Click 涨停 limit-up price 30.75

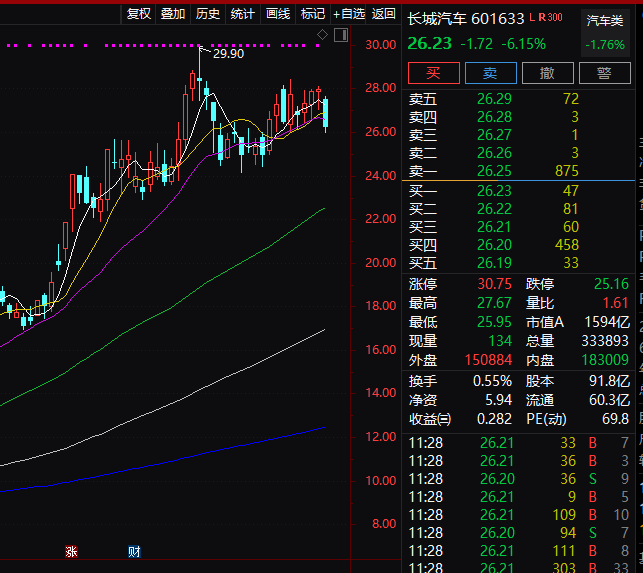pyautogui.click(x=494, y=284)
